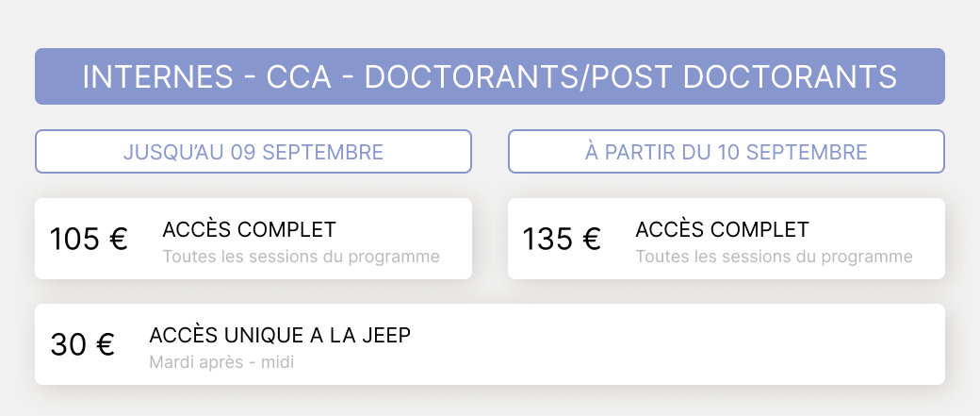Click the Mardi après - midi subtitle
Viewport: 980px width, 416px height.
coord(221,362)
